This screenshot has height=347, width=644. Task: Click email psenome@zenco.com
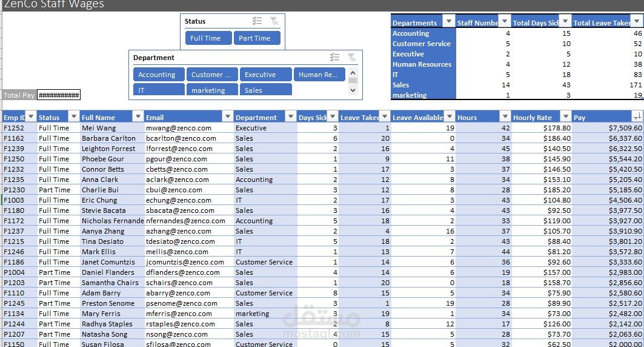pos(182,303)
